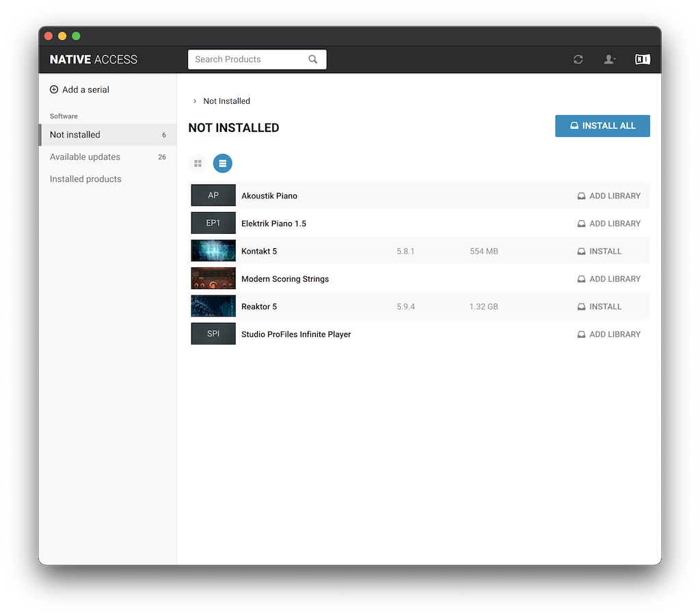Switch to grid view
The height and width of the screenshot is (616, 700).
coord(198,163)
